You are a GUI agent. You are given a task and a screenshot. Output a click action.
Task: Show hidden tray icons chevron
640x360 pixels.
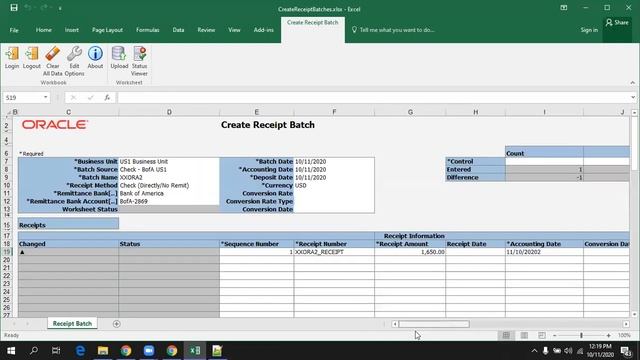(x=534, y=351)
